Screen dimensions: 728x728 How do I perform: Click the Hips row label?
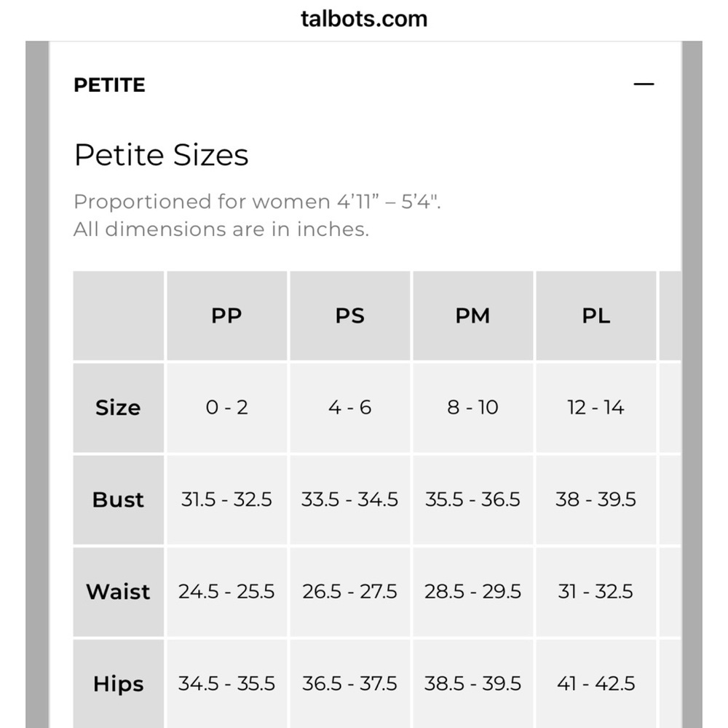pyautogui.click(x=119, y=684)
